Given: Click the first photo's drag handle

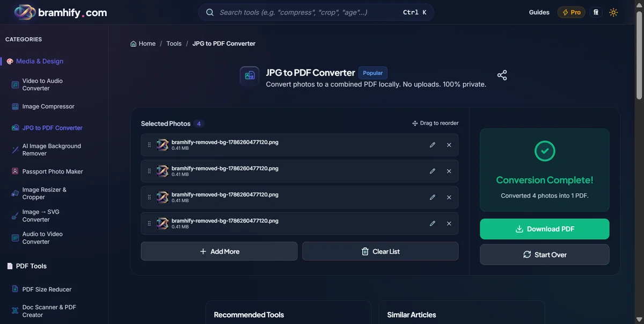Looking at the screenshot, I should point(149,145).
